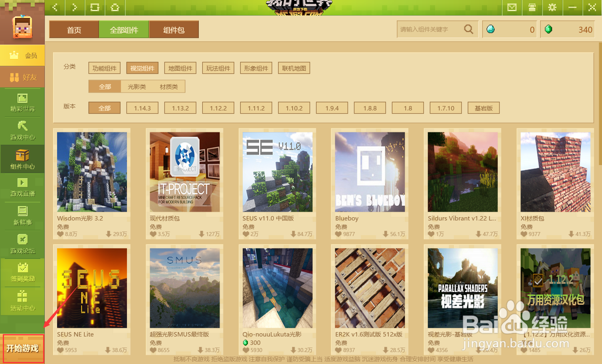Open Wisdom光影 3.2 thumbnail
The image size is (602, 364).
point(92,172)
